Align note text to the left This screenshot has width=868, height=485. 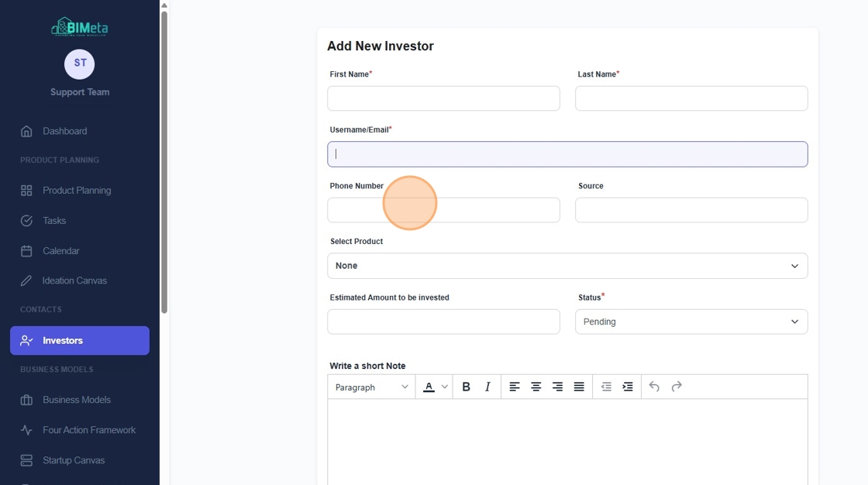515,387
